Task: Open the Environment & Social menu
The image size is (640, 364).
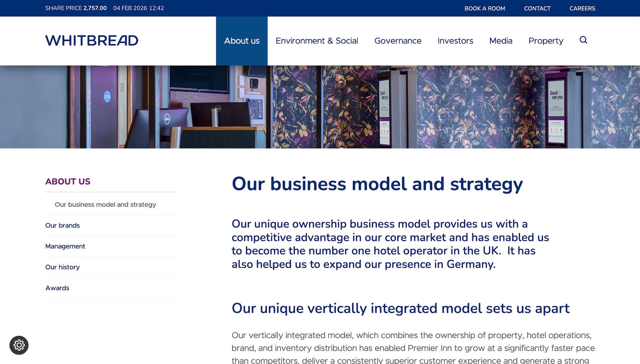Action: tap(316, 41)
